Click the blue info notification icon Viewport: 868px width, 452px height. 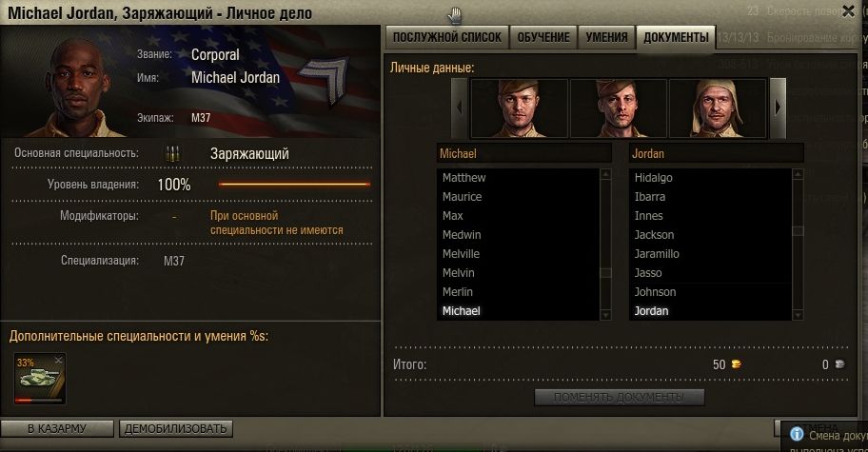797,434
